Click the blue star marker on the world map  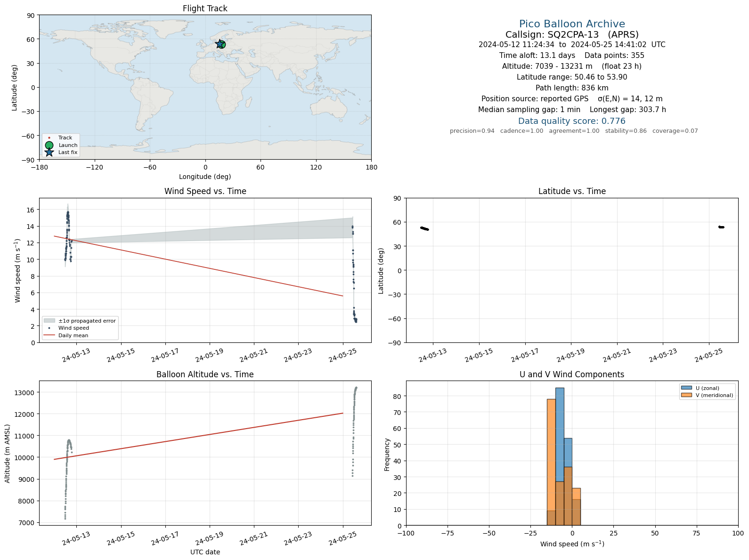click(x=219, y=44)
